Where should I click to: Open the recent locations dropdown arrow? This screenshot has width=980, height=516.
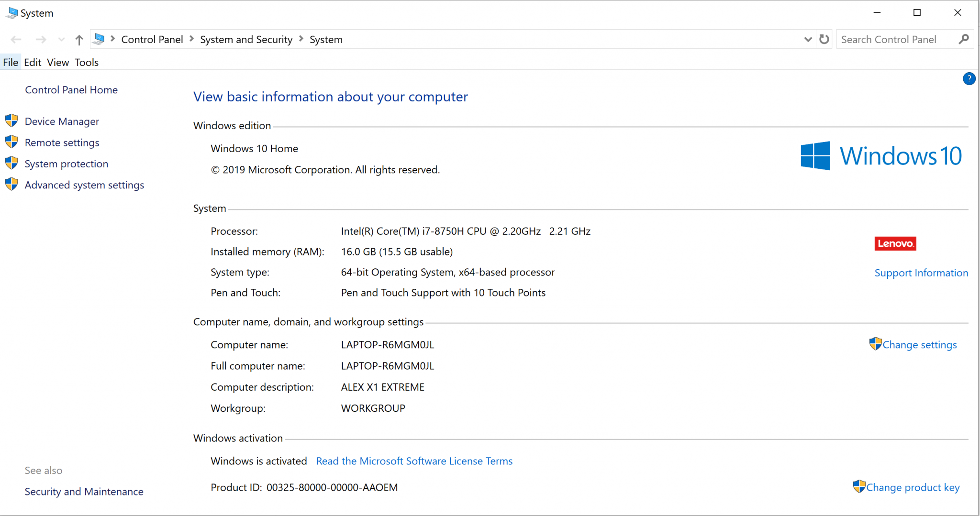click(61, 40)
